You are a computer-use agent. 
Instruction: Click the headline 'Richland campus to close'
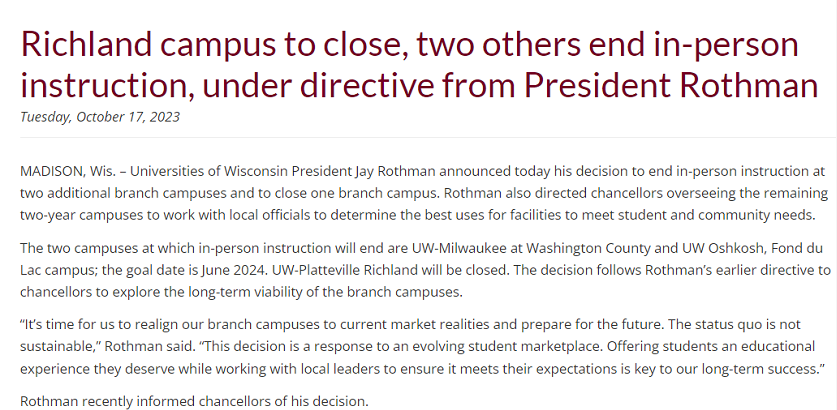215,45
